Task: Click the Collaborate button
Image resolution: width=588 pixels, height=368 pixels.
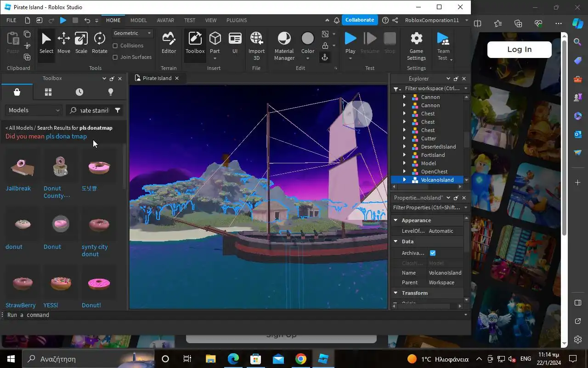Action: [x=360, y=20]
